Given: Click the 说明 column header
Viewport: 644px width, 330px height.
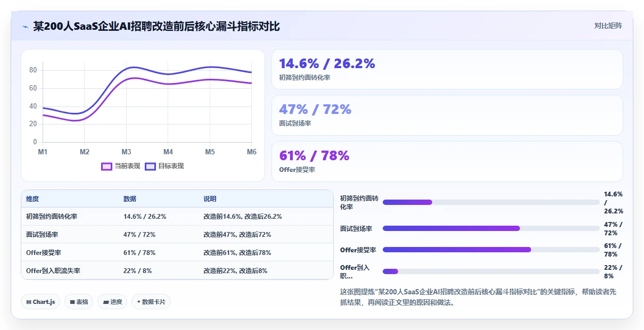Looking at the screenshot, I should [210, 199].
